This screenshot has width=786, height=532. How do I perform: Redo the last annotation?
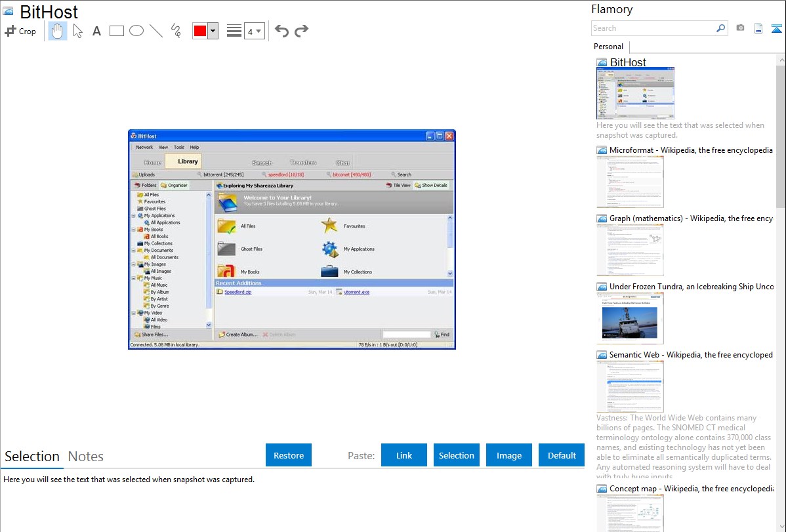pos(301,31)
